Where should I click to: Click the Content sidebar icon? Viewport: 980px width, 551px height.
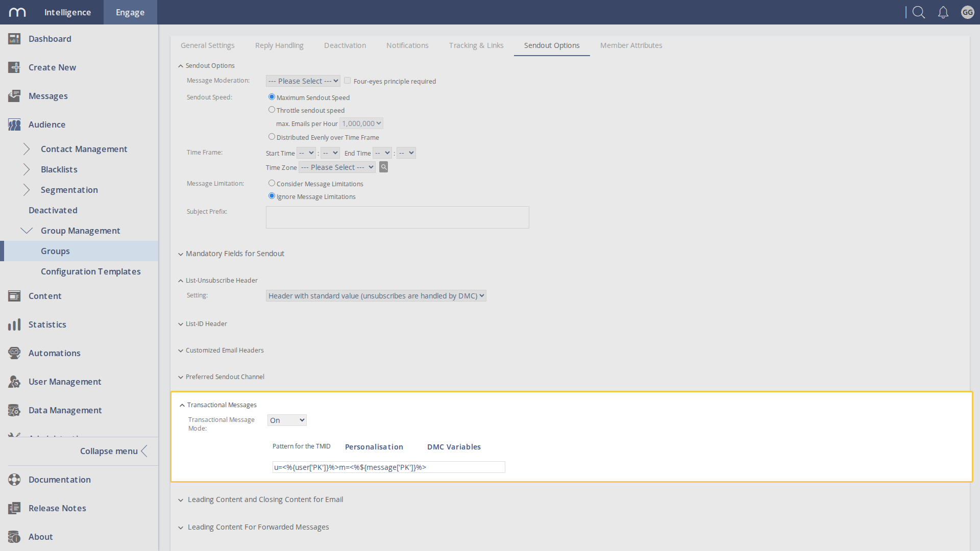14,296
